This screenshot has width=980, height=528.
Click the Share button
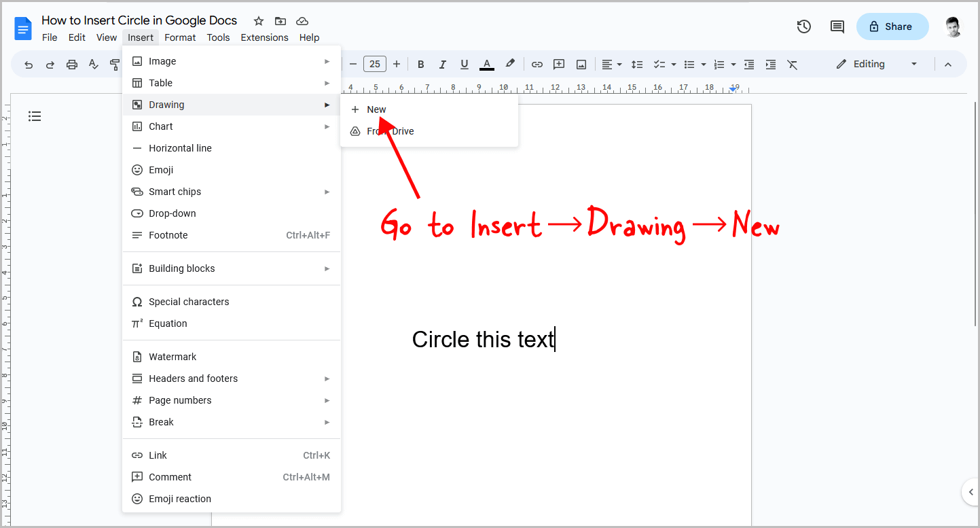(892, 27)
